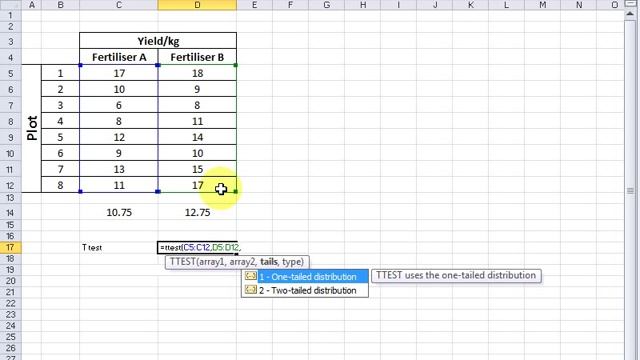Click plot number 4 cell
The width and height of the screenshot is (640, 360).
(x=60, y=121)
